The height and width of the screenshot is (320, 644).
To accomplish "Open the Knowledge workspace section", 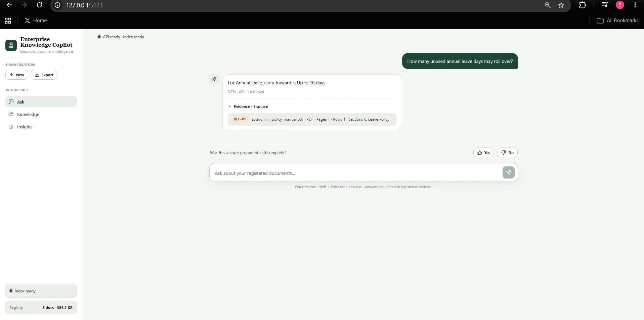I will point(41,114).
